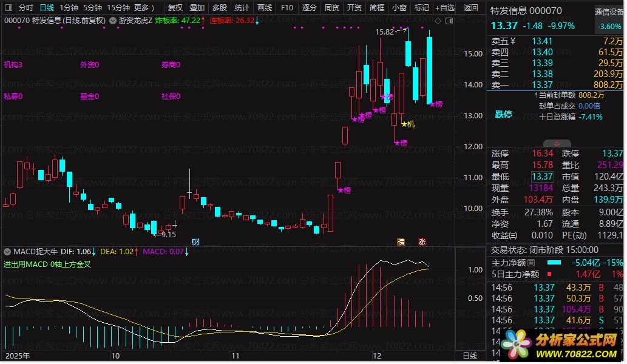Click the 换手 27.38% value

tap(538, 212)
